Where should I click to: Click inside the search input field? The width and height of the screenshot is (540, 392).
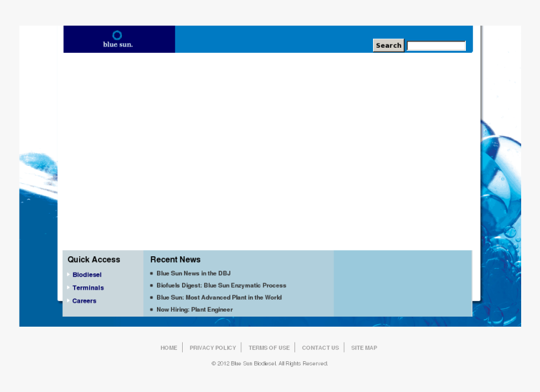click(x=436, y=45)
